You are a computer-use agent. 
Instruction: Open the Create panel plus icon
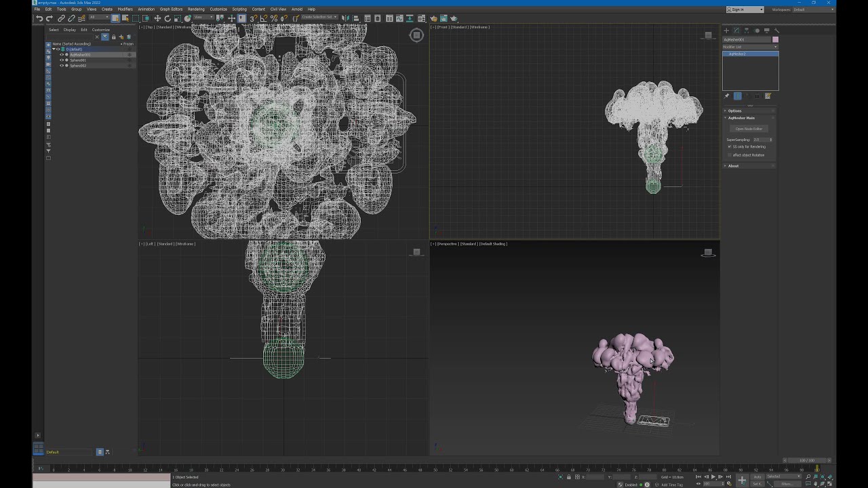coord(726,30)
